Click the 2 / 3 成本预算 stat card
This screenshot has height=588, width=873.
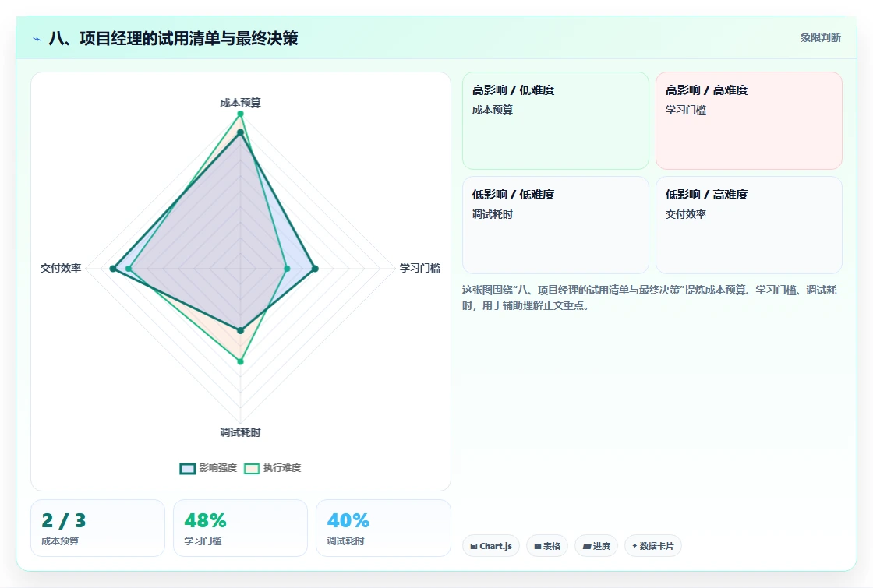pyautogui.click(x=98, y=528)
